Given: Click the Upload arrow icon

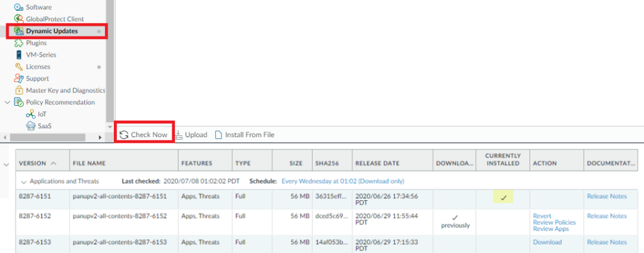Looking at the screenshot, I should [179, 135].
